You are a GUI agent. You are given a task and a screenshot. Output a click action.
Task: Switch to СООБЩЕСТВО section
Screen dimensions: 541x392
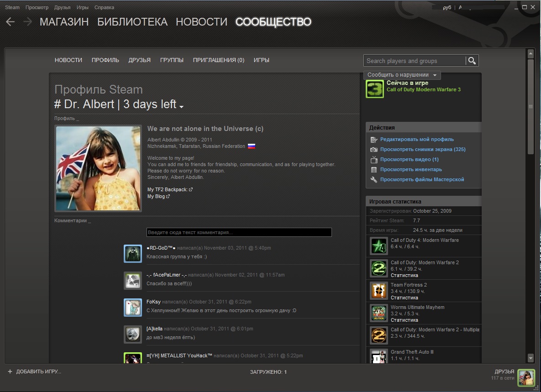(x=273, y=22)
